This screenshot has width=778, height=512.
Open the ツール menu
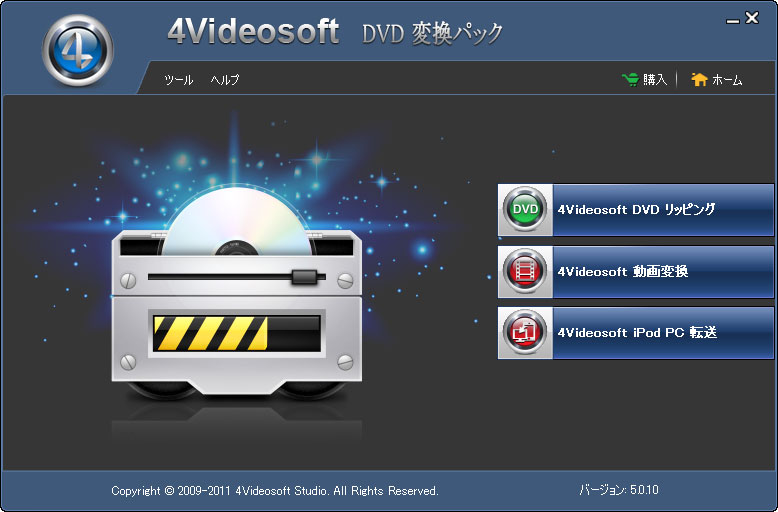click(x=179, y=80)
